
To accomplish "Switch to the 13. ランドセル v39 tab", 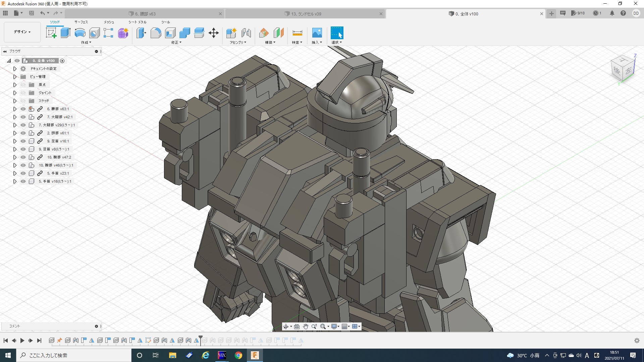I will click(x=306, y=14).
